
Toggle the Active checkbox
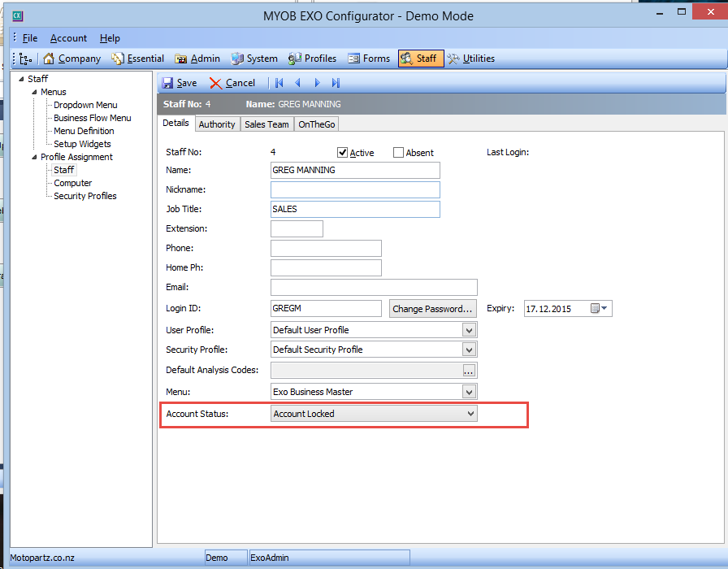tap(342, 152)
